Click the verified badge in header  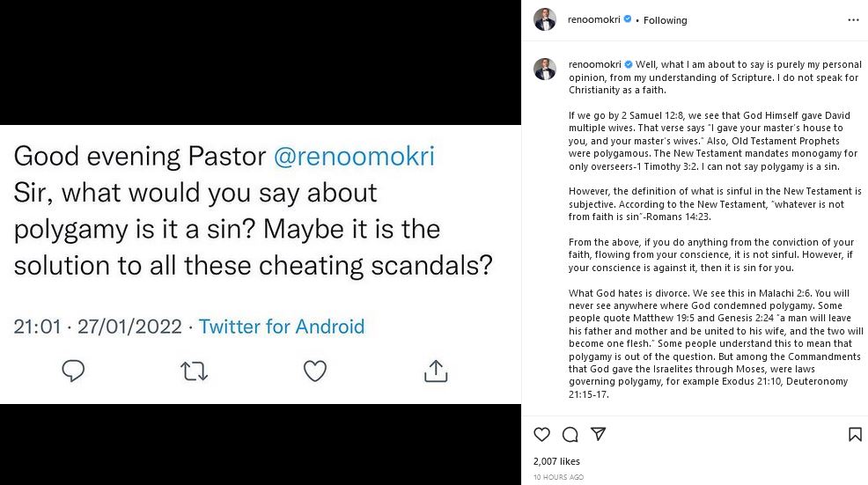tap(628, 20)
